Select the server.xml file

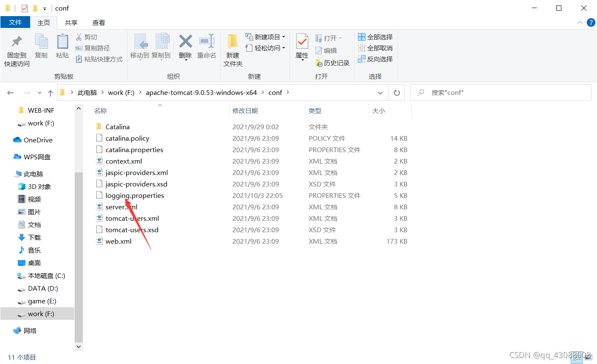point(121,207)
